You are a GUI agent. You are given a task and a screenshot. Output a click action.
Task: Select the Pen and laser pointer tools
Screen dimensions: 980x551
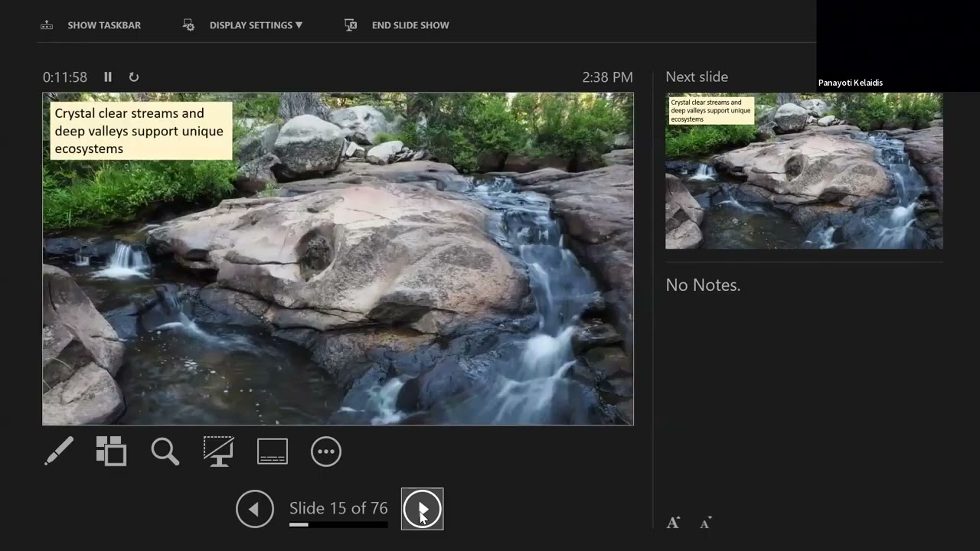pyautogui.click(x=59, y=452)
